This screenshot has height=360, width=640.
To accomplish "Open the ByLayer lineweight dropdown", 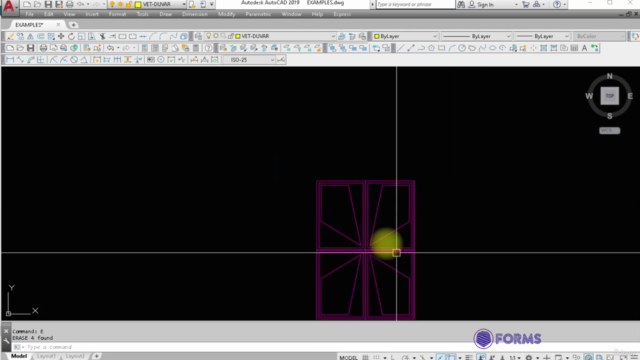I will [566, 36].
